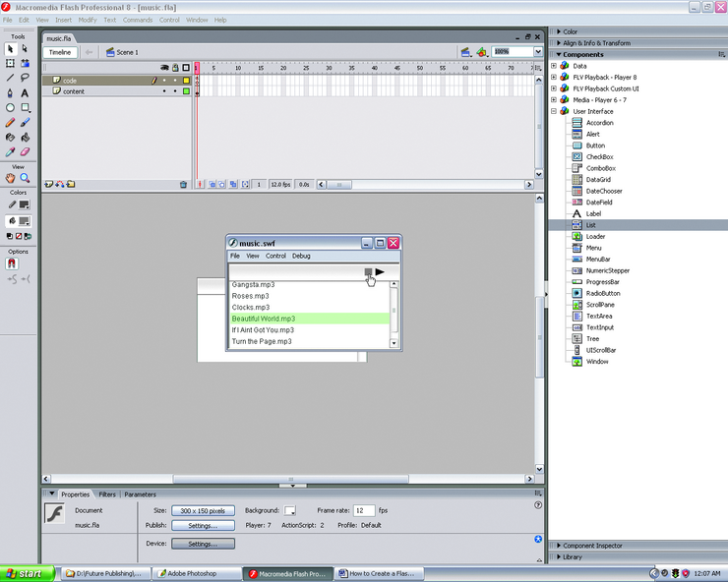Select the Selection arrow tool

[10, 49]
